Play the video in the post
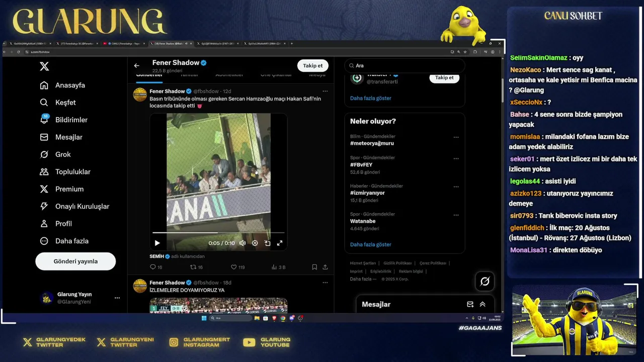The height and width of the screenshot is (362, 644). [x=157, y=243]
